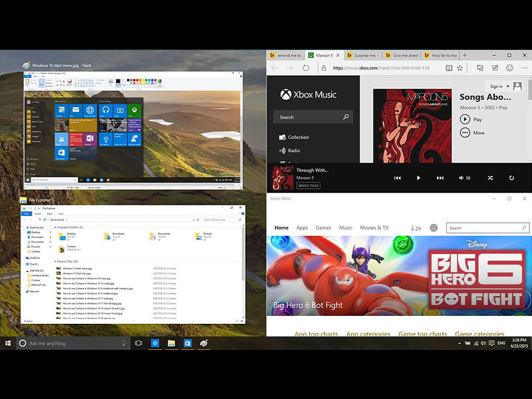Screen dimensions: 532x399
Task: Switch to the 'Surprise me.' tab
Action: 363,55
